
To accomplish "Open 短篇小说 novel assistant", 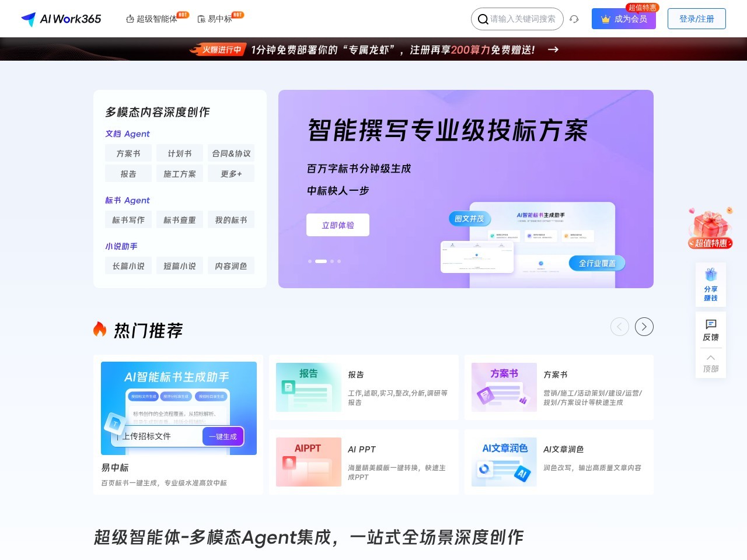I will 180,266.
